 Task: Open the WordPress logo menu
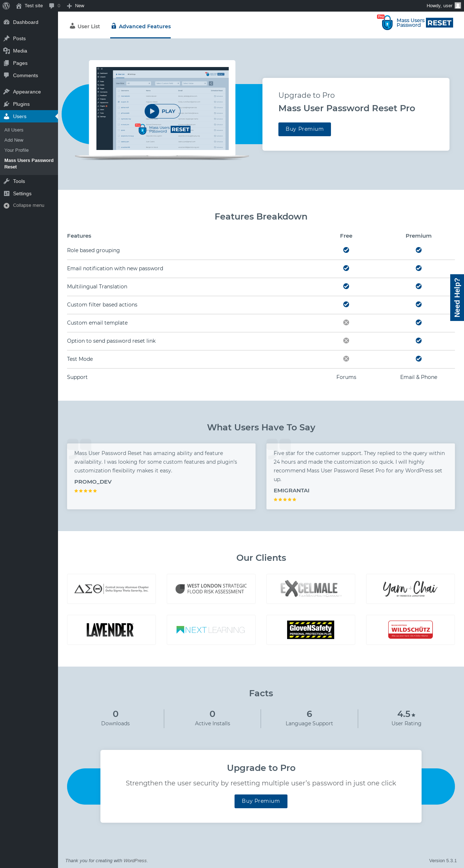[6, 6]
